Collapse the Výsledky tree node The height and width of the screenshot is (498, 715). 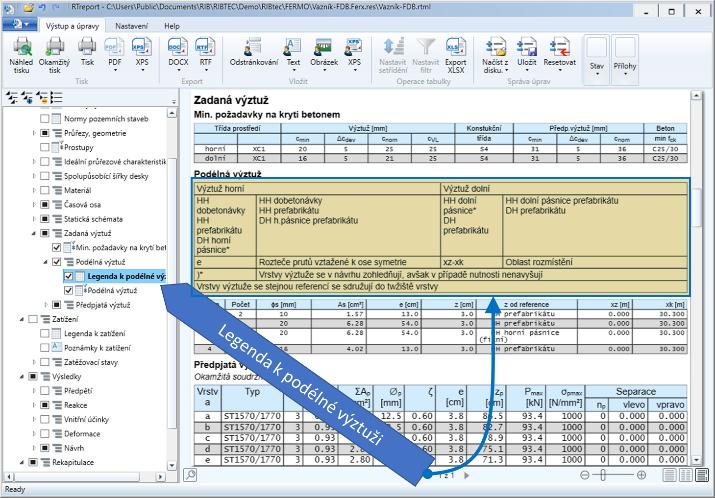[22, 377]
